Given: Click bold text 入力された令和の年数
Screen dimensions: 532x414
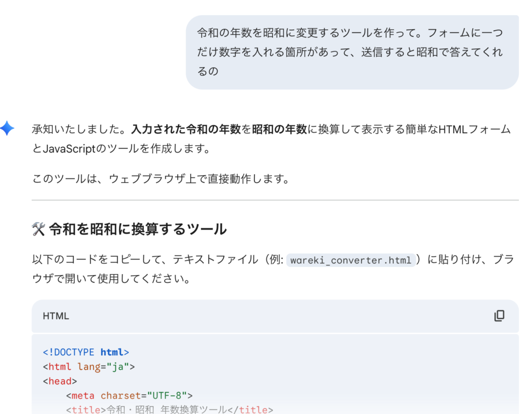Looking at the screenshot, I should [x=187, y=130].
